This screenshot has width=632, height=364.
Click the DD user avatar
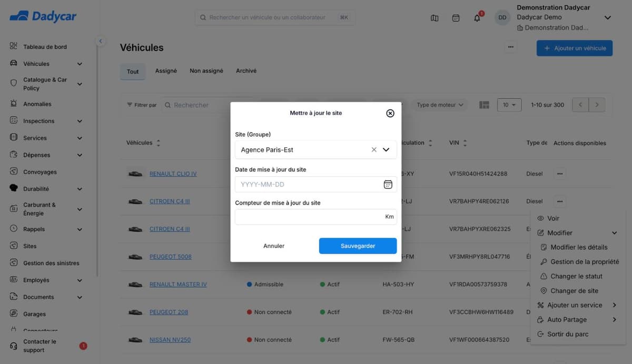502,17
